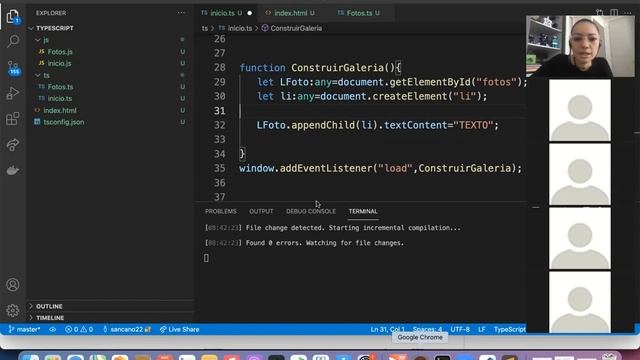The height and width of the screenshot is (360, 640).
Task: Click Ln 31, Col 1 indicator
Action: click(387, 329)
